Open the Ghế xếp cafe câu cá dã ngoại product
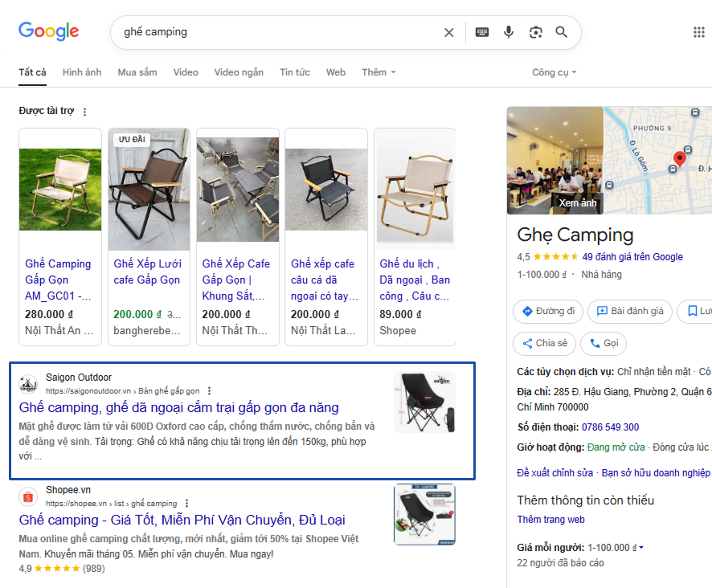 (x=324, y=280)
